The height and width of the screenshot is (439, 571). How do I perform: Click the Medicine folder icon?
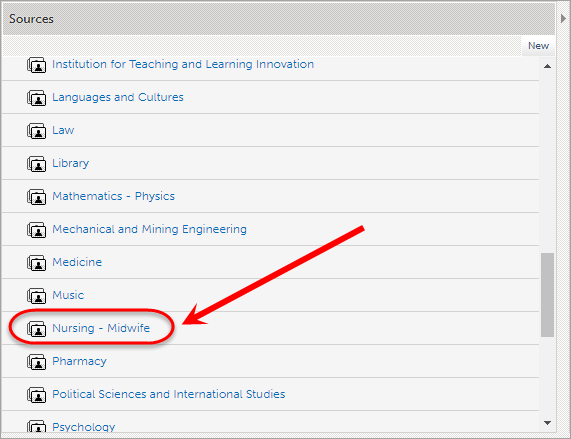[36, 263]
